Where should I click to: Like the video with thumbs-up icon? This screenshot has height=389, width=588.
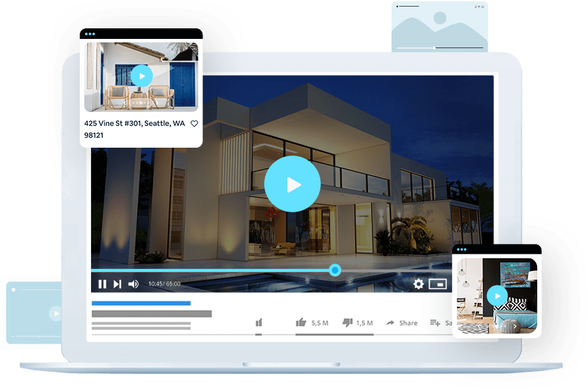point(301,322)
